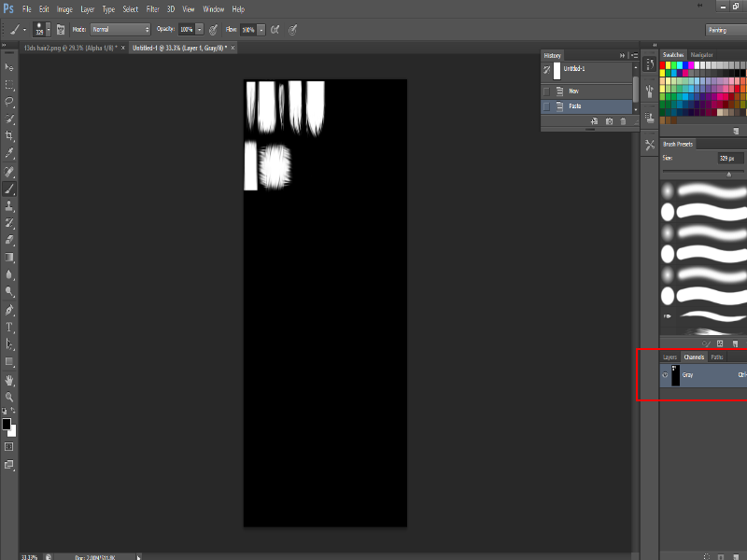Select the Blur tool

click(9, 274)
